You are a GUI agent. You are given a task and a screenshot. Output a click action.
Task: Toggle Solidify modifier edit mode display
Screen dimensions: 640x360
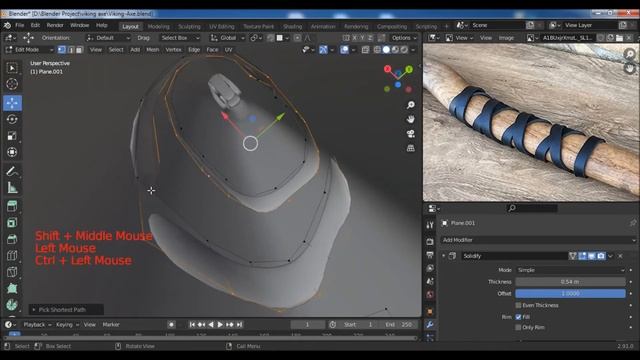(x=582, y=256)
